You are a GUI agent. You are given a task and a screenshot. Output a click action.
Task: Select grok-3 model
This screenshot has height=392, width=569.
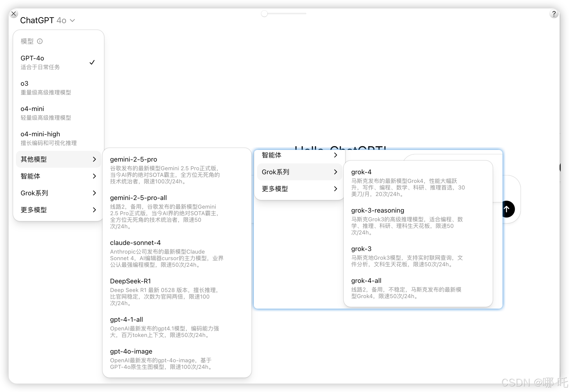click(418, 256)
